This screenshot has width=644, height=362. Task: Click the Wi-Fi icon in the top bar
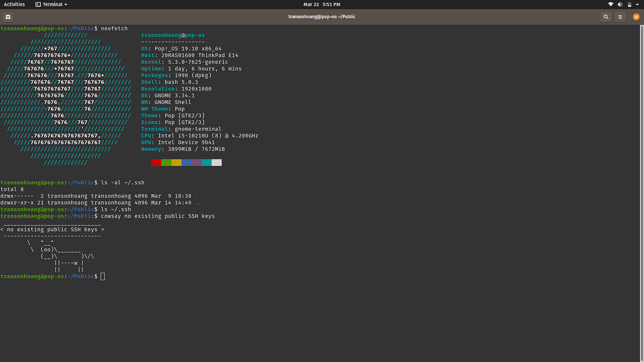click(x=610, y=4)
